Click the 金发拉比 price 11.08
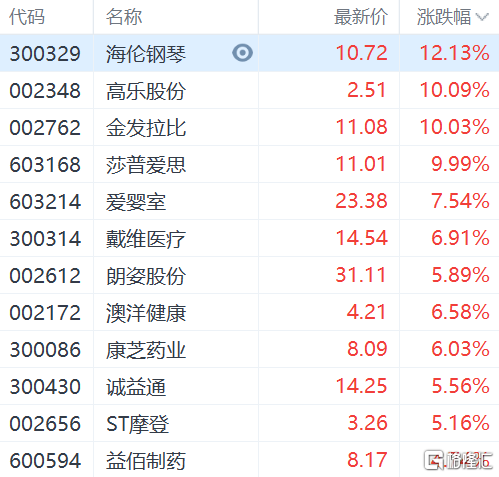499x477 pixels. click(361, 127)
